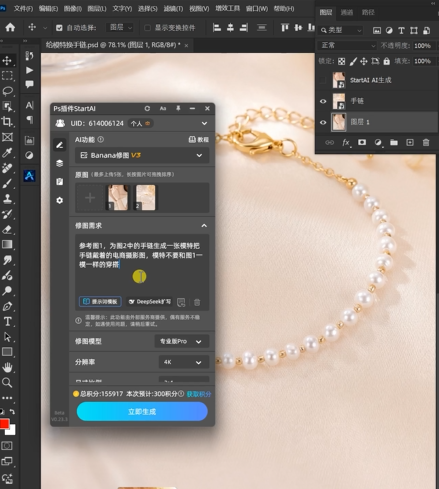
Task: Open the settings gear in StartAI sidebar
Action: click(60, 200)
